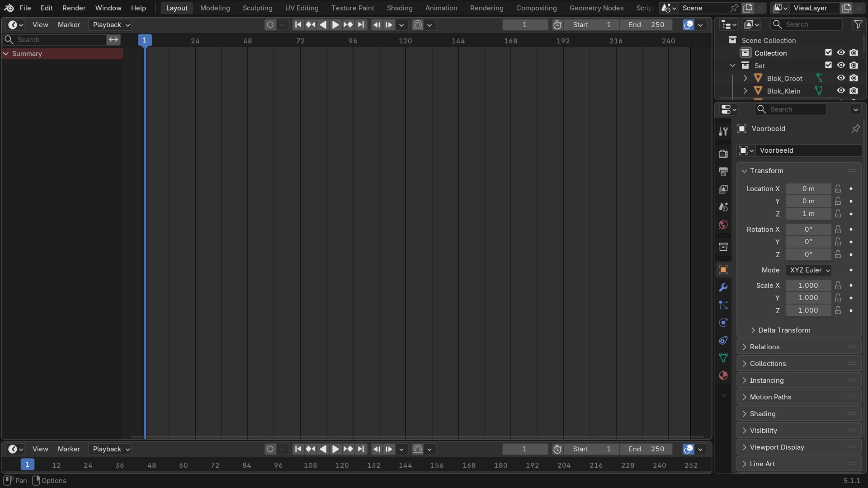The height and width of the screenshot is (488, 868).
Task: Toggle use preview range clock icon in top timeline
Action: click(557, 25)
